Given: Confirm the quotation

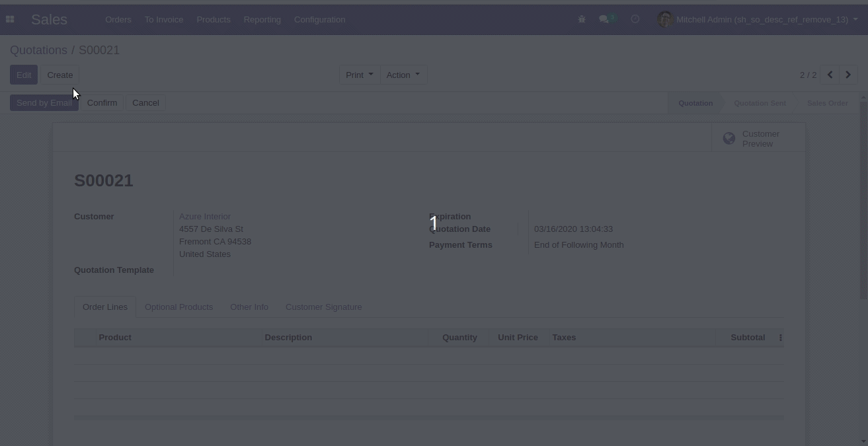Looking at the screenshot, I should click(x=102, y=102).
